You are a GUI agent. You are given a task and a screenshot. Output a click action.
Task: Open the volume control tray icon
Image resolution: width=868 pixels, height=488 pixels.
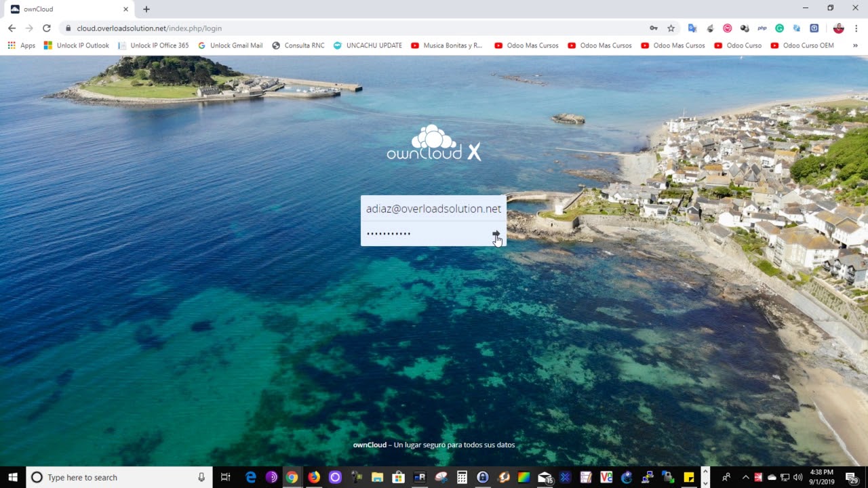(x=797, y=477)
